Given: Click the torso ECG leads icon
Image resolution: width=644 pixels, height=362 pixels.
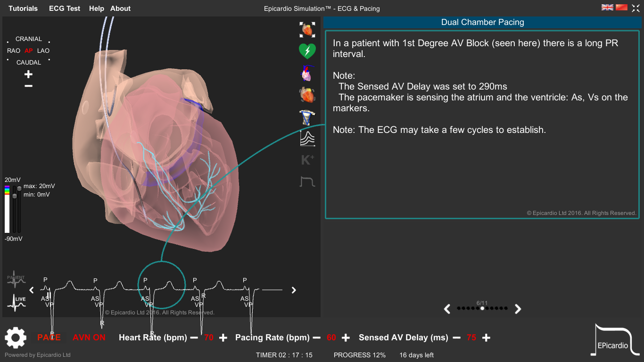Looking at the screenshot, I should coord(307,116).
